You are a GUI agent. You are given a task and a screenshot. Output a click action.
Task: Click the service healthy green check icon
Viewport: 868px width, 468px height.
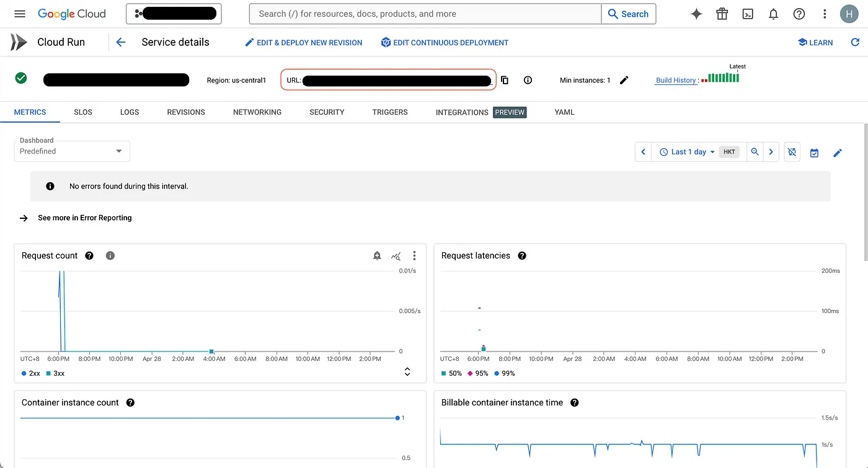(21, 78)
